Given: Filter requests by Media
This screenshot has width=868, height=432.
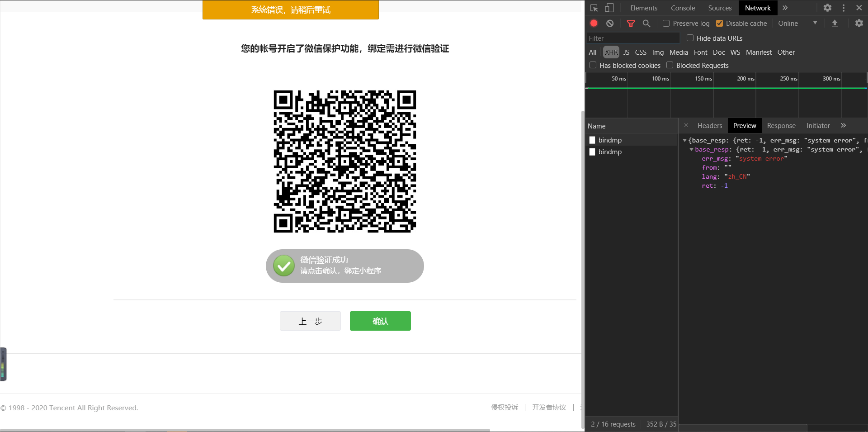Looking at the screenshot, I should (x=679, y=52).
